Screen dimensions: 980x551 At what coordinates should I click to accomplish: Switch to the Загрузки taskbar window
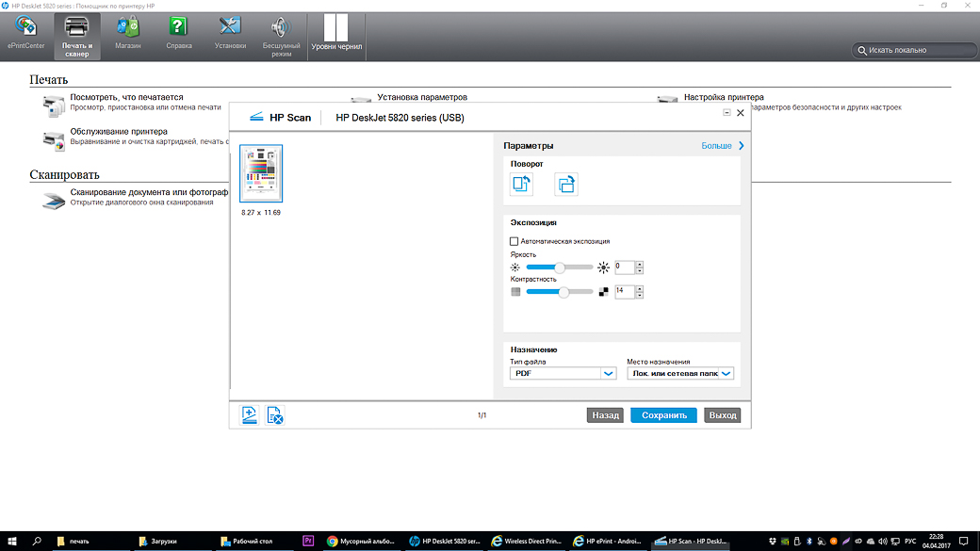coord(171,541)
